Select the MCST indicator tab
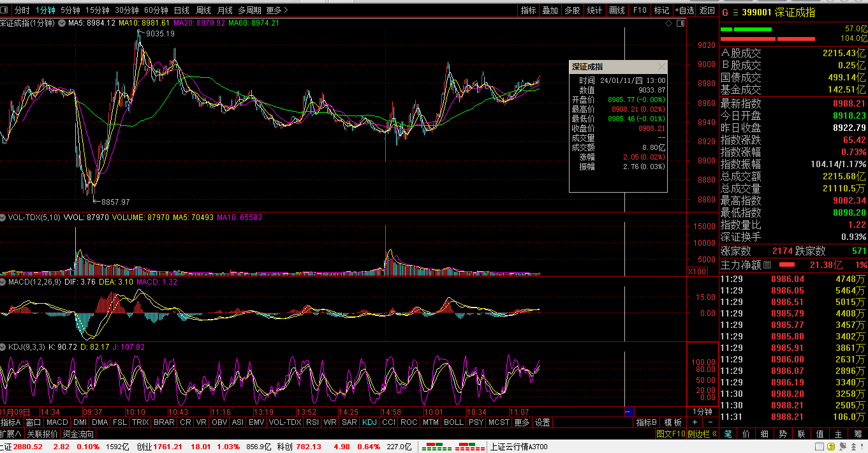This screenshot has width=868, height=453. pos(499,422)
